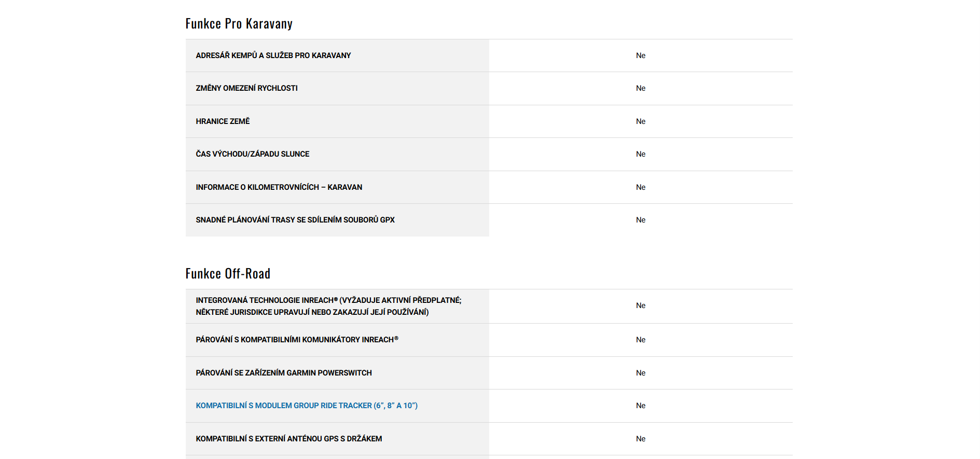
Task: Click the Čas východu/západu slunce label
Action: [x=252, y=154]
